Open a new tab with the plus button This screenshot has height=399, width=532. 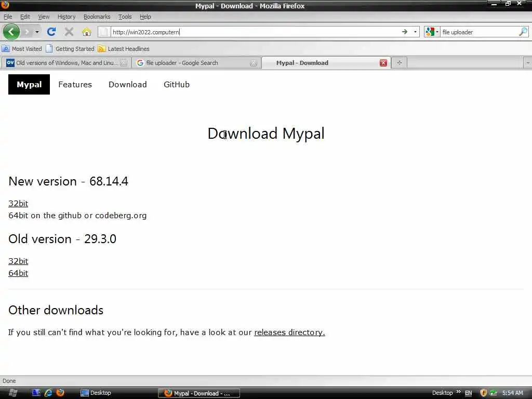(400, 63)
